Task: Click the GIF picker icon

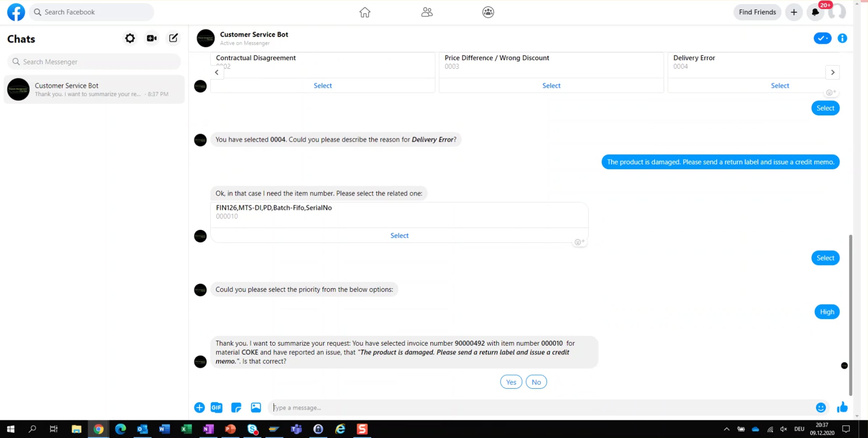Action: (216, 408)
